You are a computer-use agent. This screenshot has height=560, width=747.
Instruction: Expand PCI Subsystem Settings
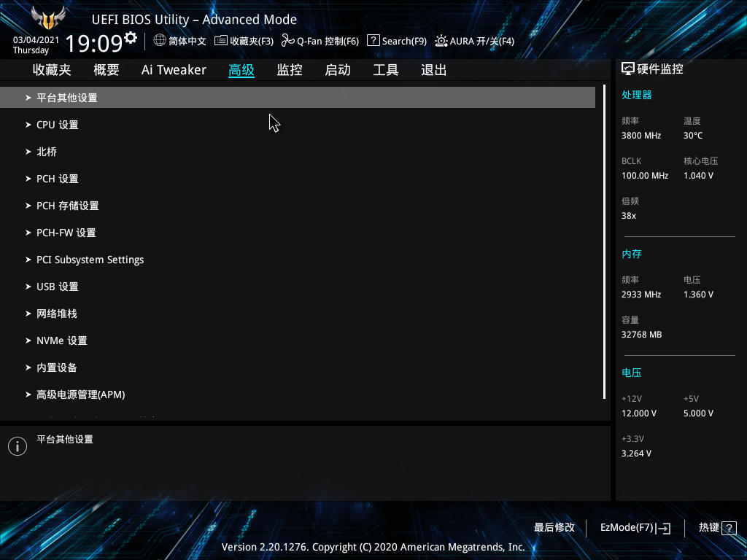tap(90, 260)
